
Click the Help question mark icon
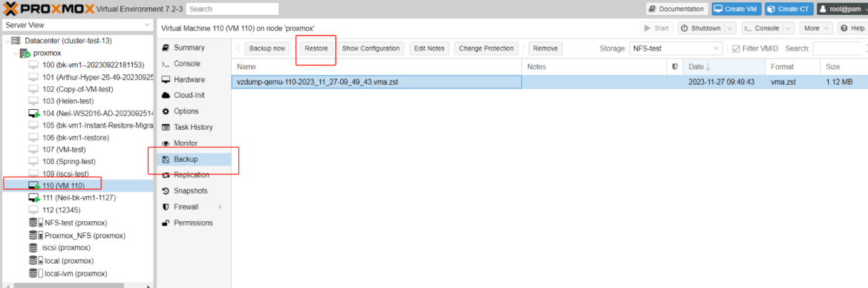coord(845,28)
